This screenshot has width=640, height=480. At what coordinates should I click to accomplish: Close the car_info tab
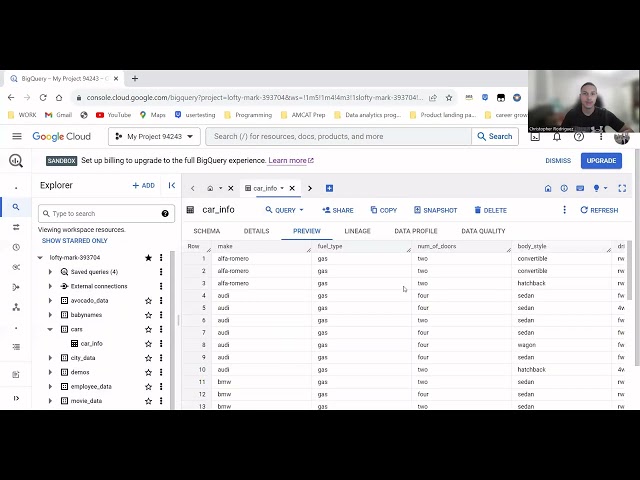coord(292,188)
